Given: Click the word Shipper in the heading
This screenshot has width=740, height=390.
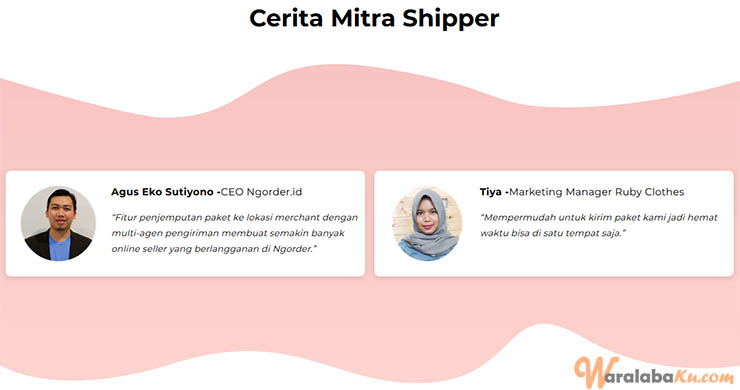Looking at the screenshot, I should [451, 20].
